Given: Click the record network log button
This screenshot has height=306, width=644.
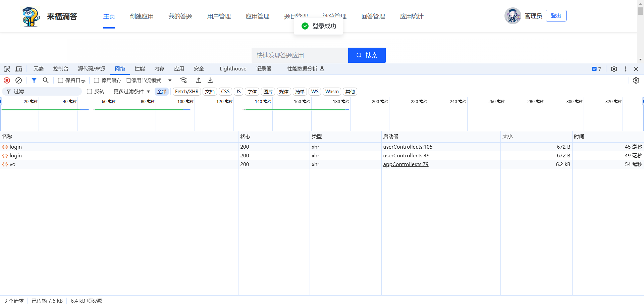Looking at the screenshot, I should [x=7, y=81].
